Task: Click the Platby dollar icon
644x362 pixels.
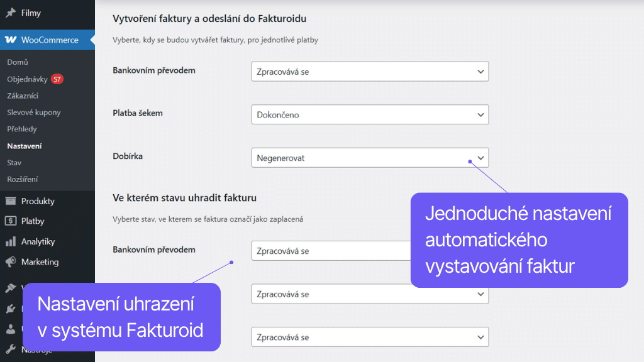Action: coord(11,221)
